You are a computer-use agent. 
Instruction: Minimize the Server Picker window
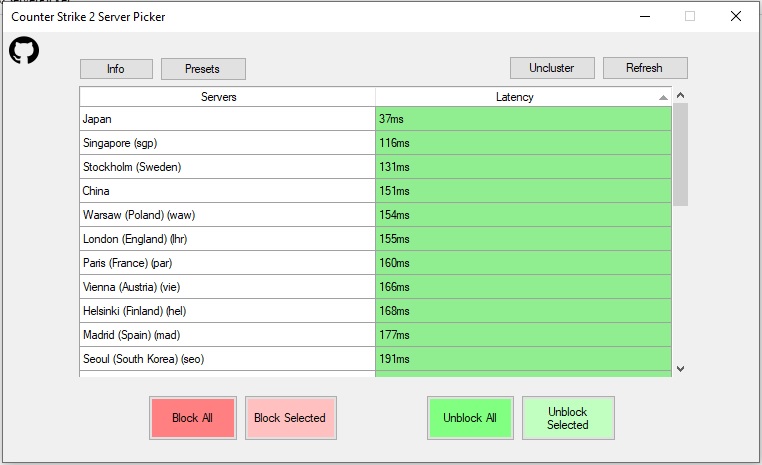[x=645, y=17]
